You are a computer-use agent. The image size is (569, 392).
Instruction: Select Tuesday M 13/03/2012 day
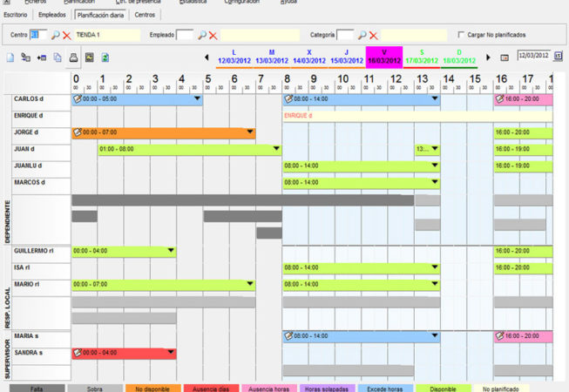tap(272, 57)
